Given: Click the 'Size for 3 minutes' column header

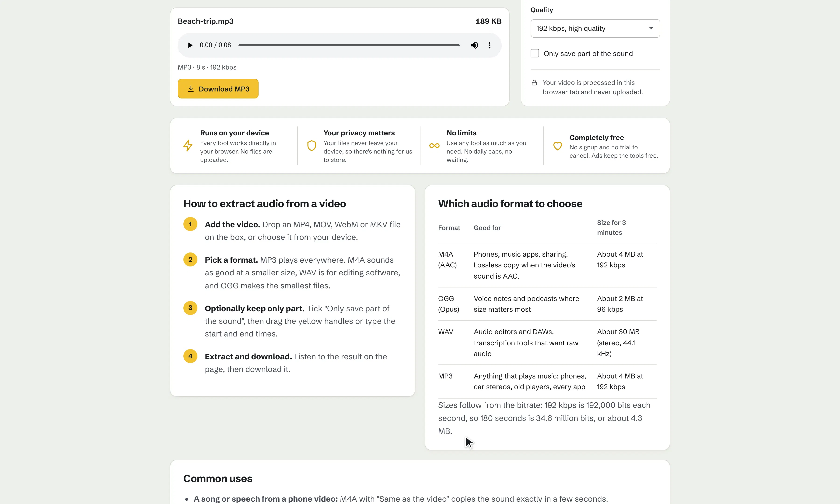Looking at the screenshot, I should pyautogui.click(x=611, y=227).
